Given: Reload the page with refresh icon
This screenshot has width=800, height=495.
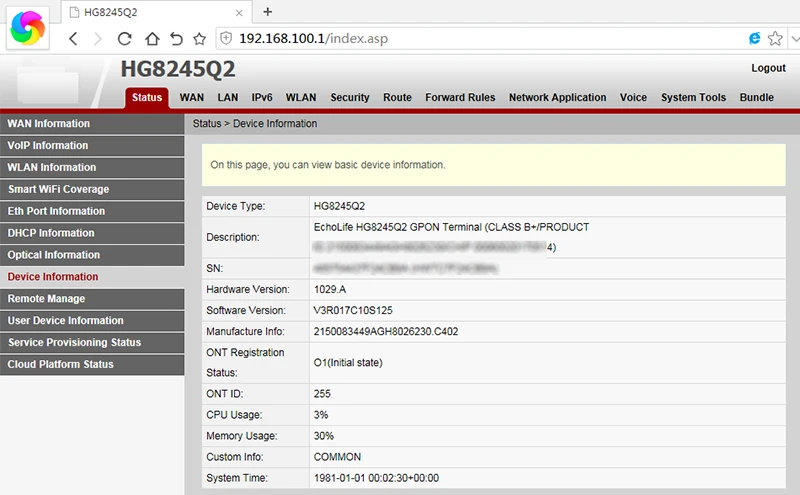Looking at the screenshot, I should click(x=124, y=39).
